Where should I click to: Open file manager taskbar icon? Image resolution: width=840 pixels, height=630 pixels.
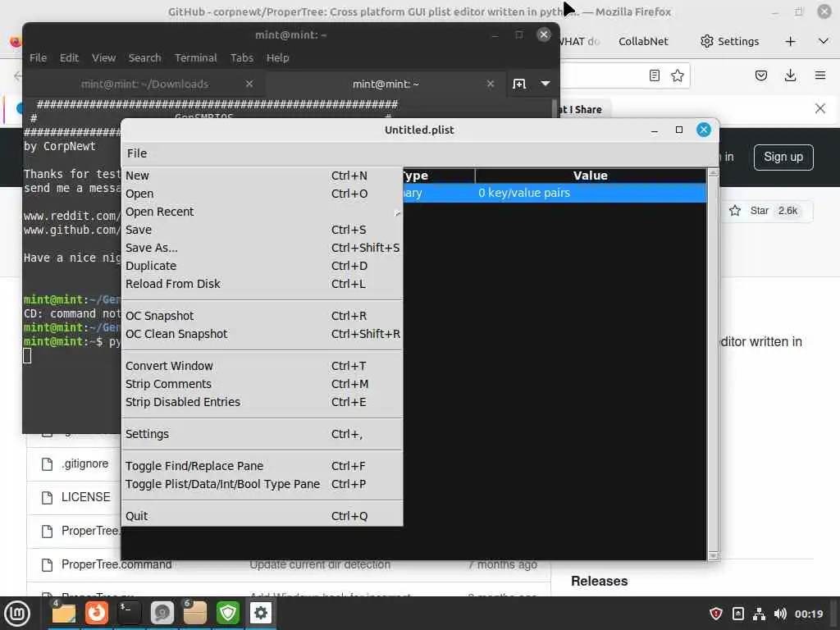pyautogui.click(x=64, y=614)
